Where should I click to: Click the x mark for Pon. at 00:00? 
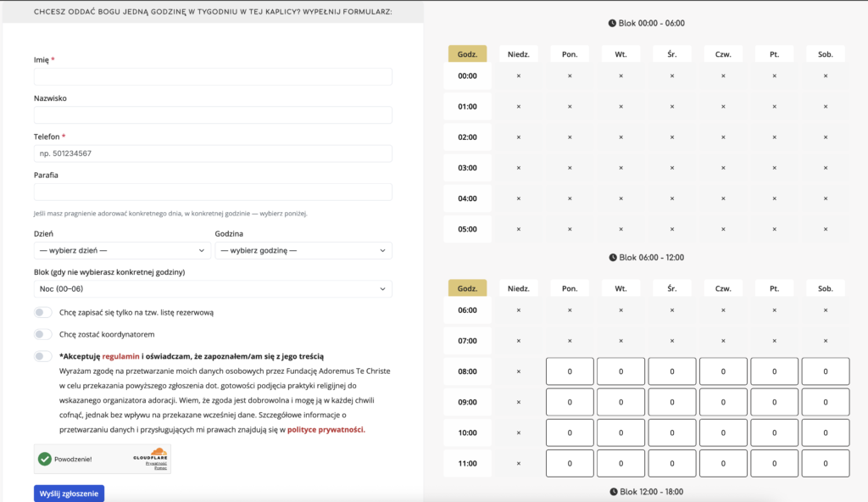pyautogui.click(x=570, y=76)
